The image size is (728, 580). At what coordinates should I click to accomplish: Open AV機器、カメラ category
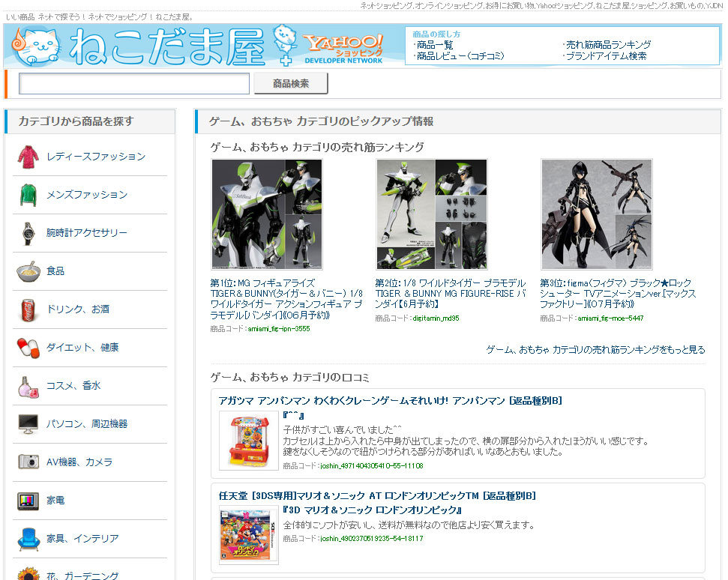[x=79, y=462]
